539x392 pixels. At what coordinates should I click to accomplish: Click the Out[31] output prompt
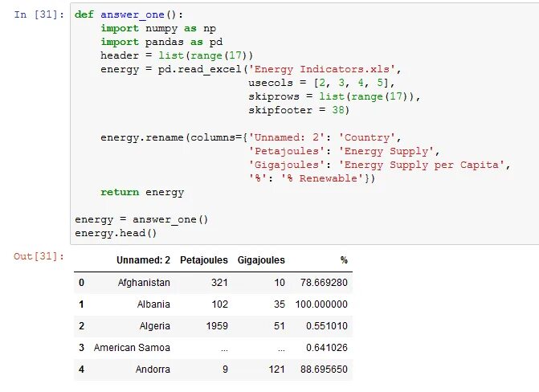click(38, 256)
